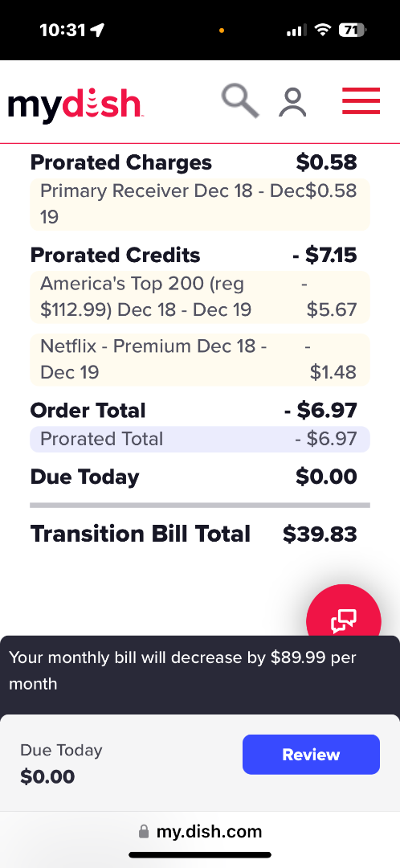Tap the Prorated Total row

[x=200, y=439]
